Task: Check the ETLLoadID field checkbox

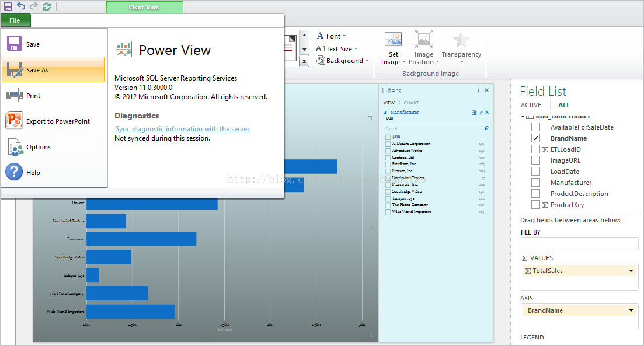Action: (535, 149)
